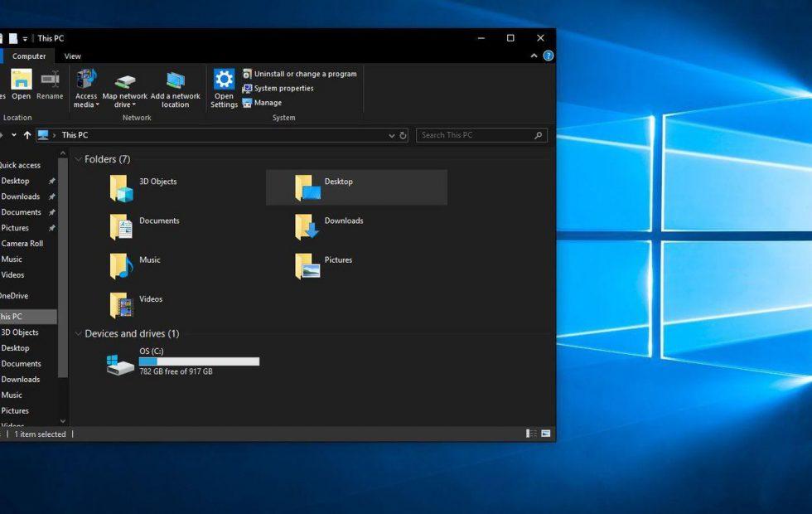Click the This PC icon in address bar
The image size is (812, 514).
(x=43, y=135)
